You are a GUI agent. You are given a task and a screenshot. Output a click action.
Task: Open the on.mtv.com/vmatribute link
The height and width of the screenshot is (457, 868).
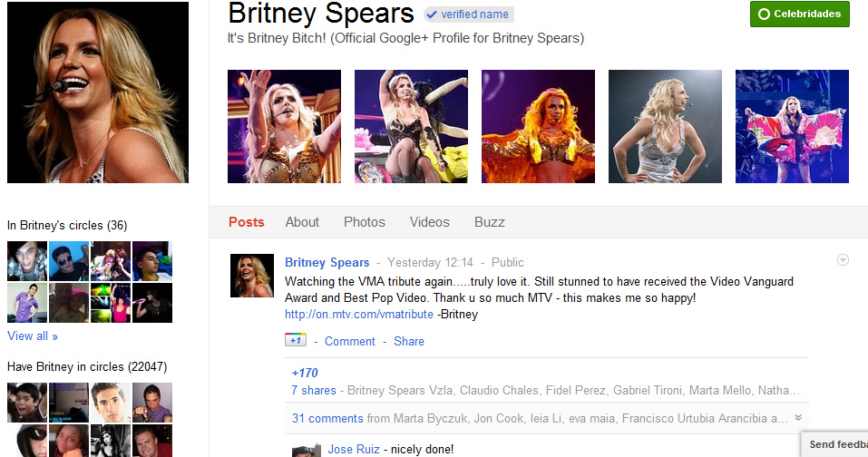click(x=358, y=315)
